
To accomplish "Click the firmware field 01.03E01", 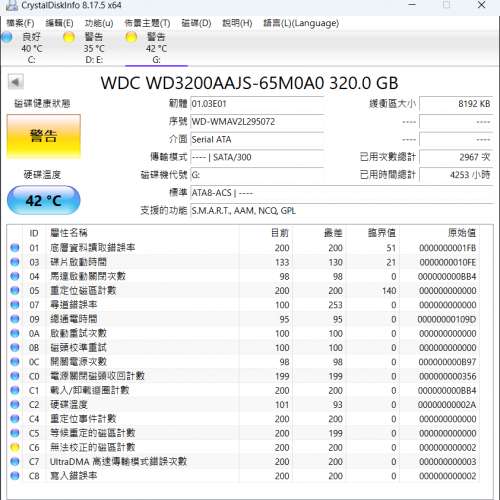I will [x=257, y=104].
